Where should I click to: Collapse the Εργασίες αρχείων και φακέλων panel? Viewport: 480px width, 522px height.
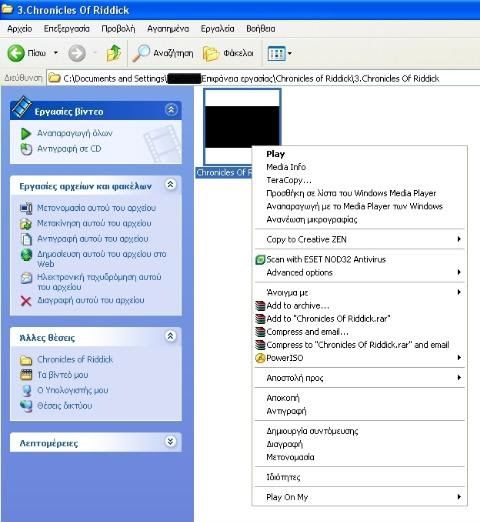pos(170,185)
